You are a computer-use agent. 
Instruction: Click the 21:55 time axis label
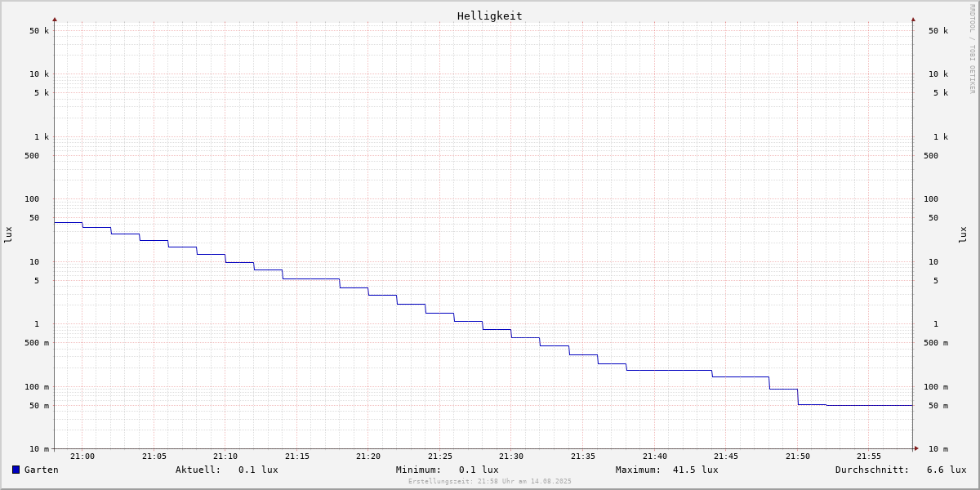pos(869,457)
